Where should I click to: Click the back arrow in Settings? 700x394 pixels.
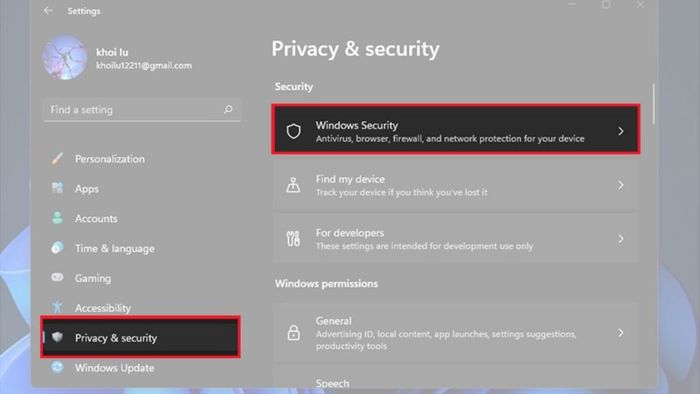(x=48, y=11)
